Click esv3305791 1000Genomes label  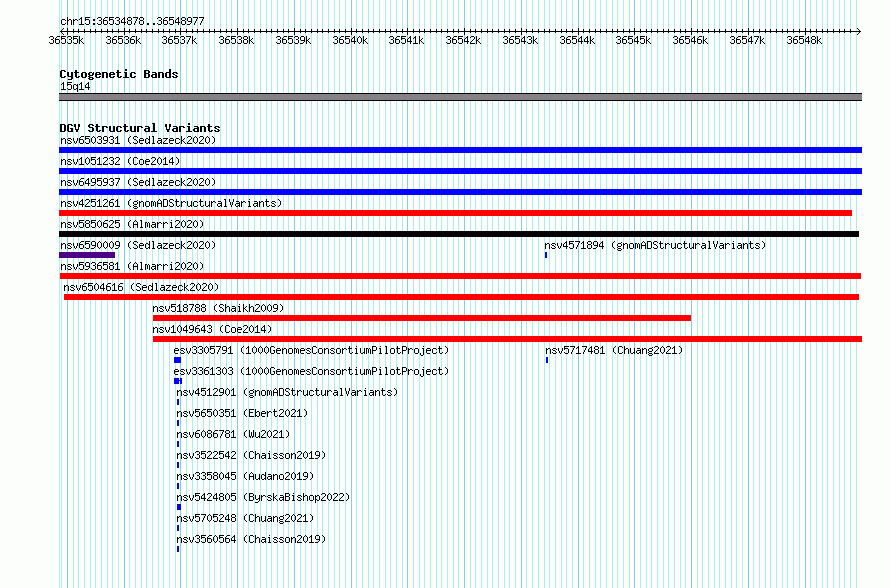click(x=311, y=350)
